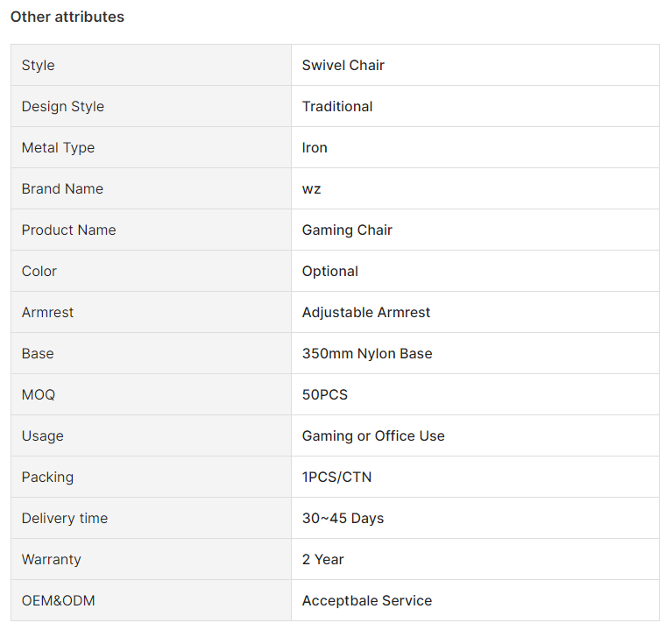
Task: Click the Gaming Chair value
Action: pyautogui.click(x=347, y=230)
